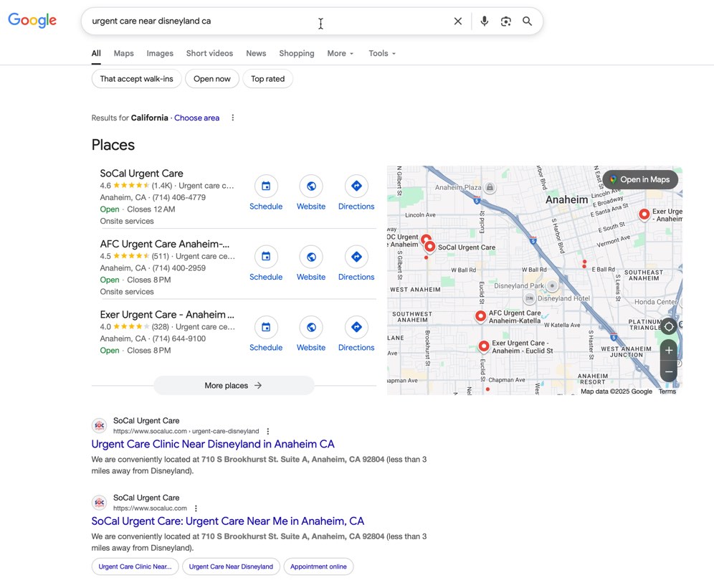Open Google Lens image search icon
Viewport: 714px width, 588px height.
click(x=506, y=22)
